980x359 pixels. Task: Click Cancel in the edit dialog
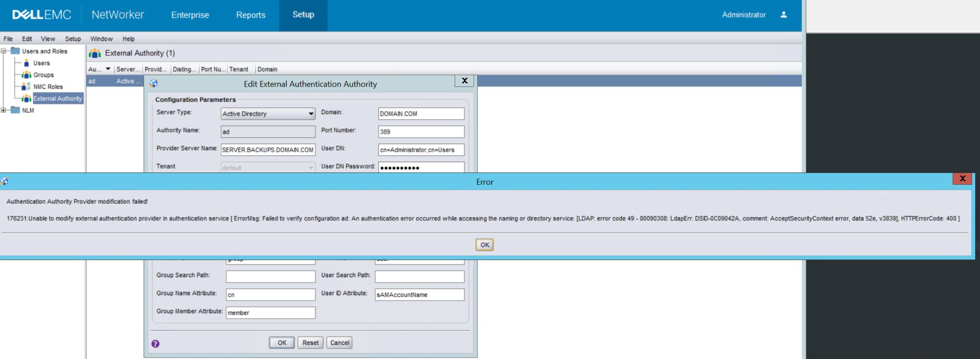pos(339,343)
